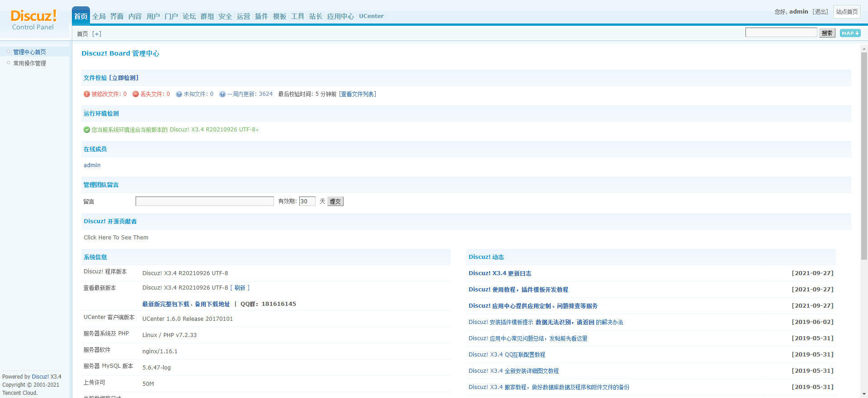Image resolution: width=868 pixels, height=398 pixels.
Task: Open the 首页 top tab
Action: click(81, 16)
